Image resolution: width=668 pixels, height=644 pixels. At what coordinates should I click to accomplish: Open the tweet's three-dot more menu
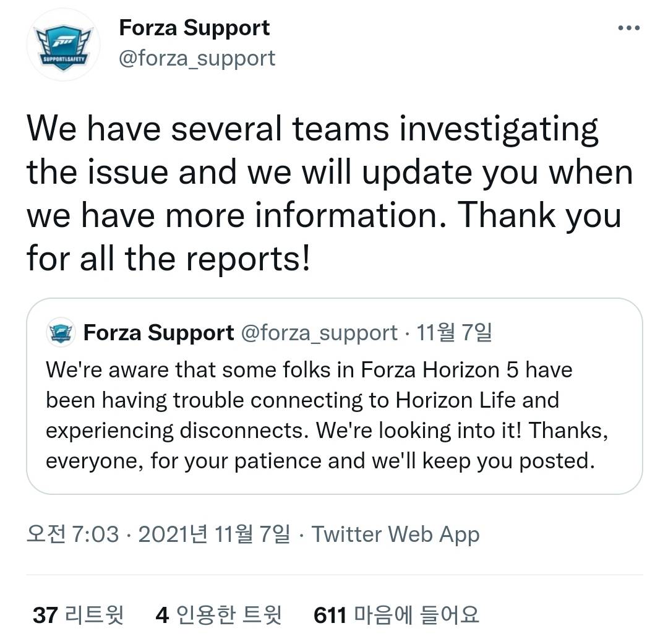coord(629,28)
